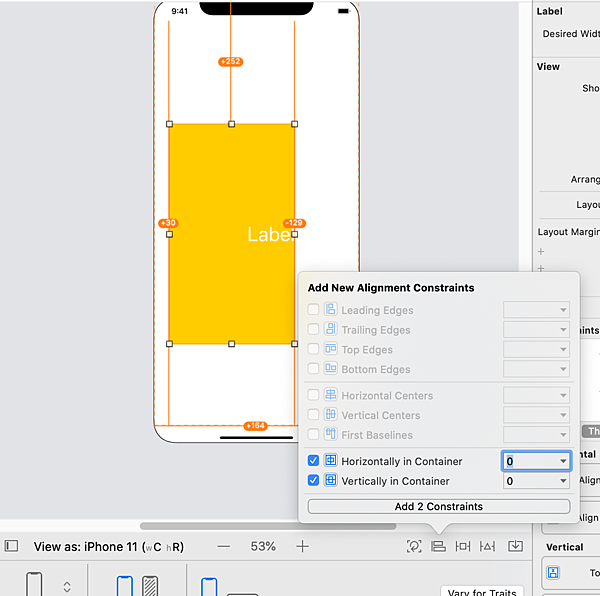Expand the Top Edges value dropdown

point(563,350)
